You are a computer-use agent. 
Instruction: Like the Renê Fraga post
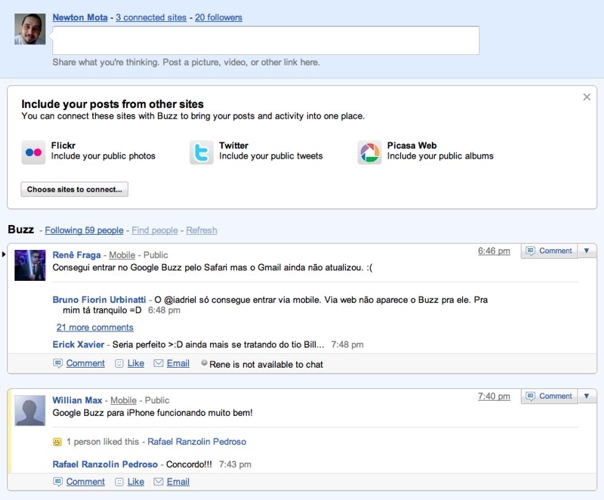136,363
